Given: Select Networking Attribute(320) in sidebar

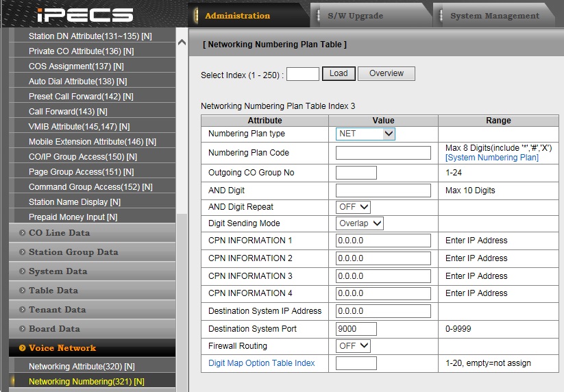Looking at the screenshot, I should [81, 367].
